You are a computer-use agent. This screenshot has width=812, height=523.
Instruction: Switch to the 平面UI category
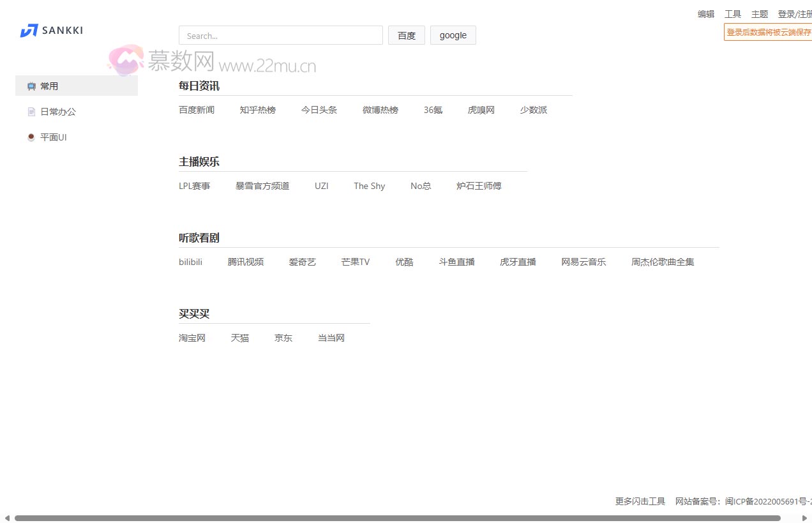(x=54, y=137)
